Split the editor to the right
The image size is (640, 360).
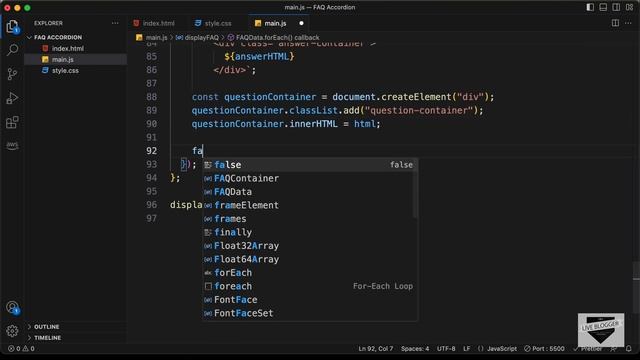point(615,23)
